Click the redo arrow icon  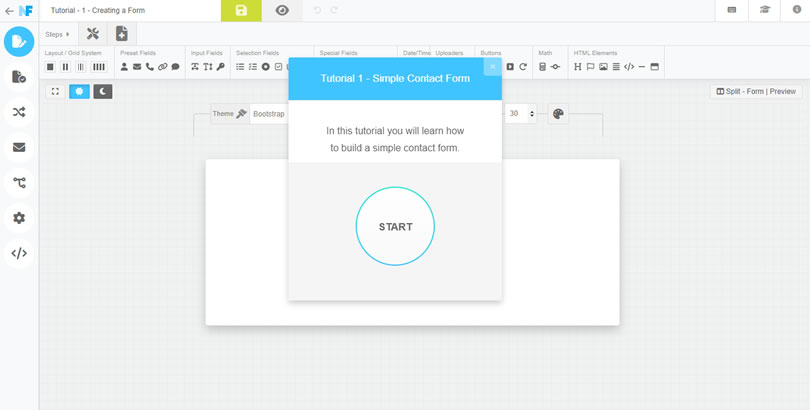[334, 10]
